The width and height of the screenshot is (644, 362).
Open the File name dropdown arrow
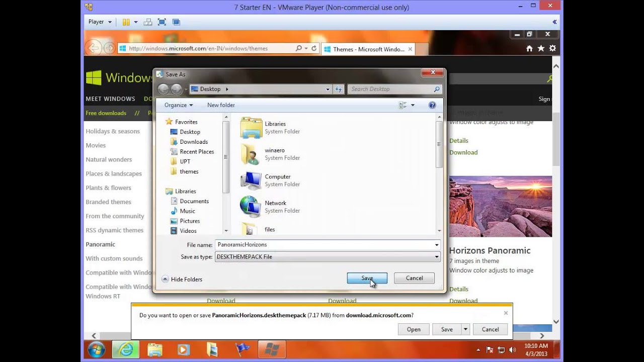436,245
